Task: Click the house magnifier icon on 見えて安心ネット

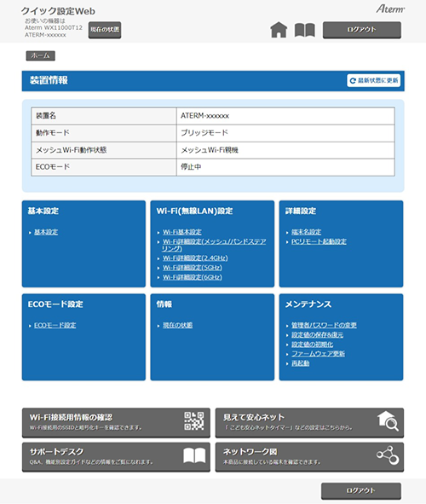Action: pyautogui.click(x=388, y=421)
